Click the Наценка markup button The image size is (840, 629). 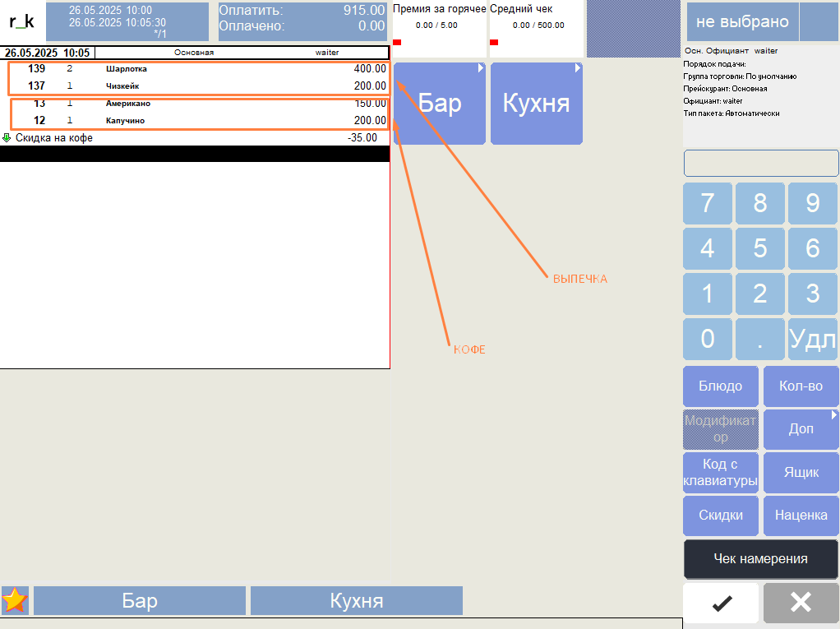801,516
